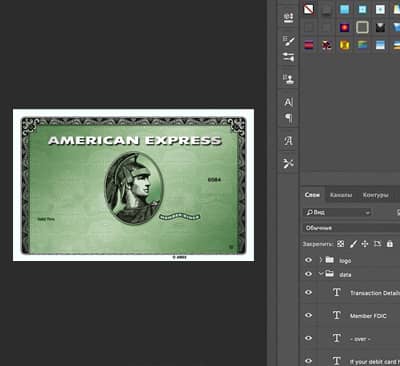This screenshot has width=400, height=366.
Task: Click the lock all padlock icon
Action: (x=390, y=244)
